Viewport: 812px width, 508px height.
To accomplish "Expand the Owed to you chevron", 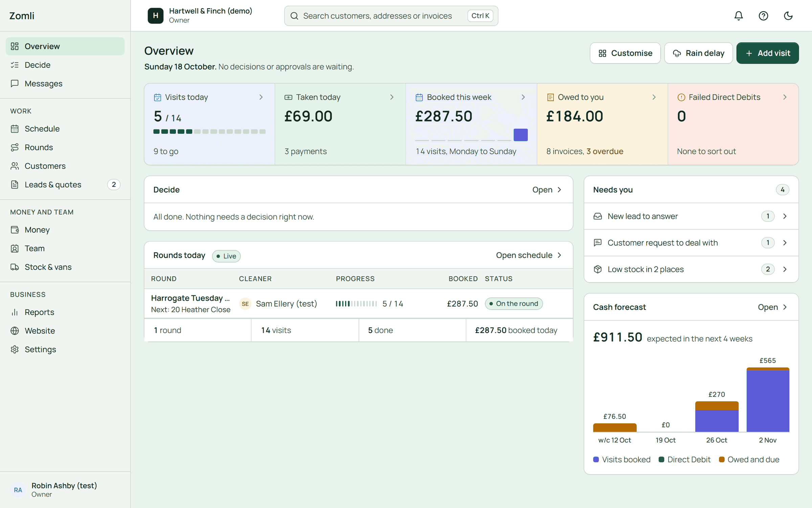I will [654, 97].
